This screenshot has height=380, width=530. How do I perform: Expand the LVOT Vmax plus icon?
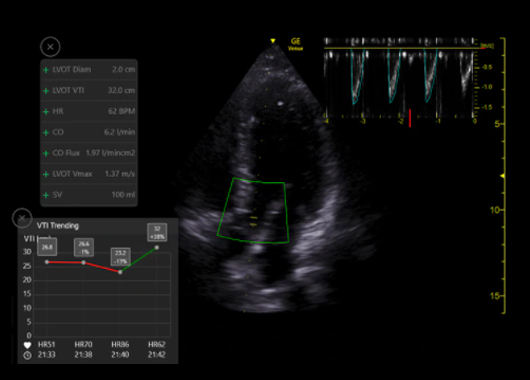click(46, 174)
